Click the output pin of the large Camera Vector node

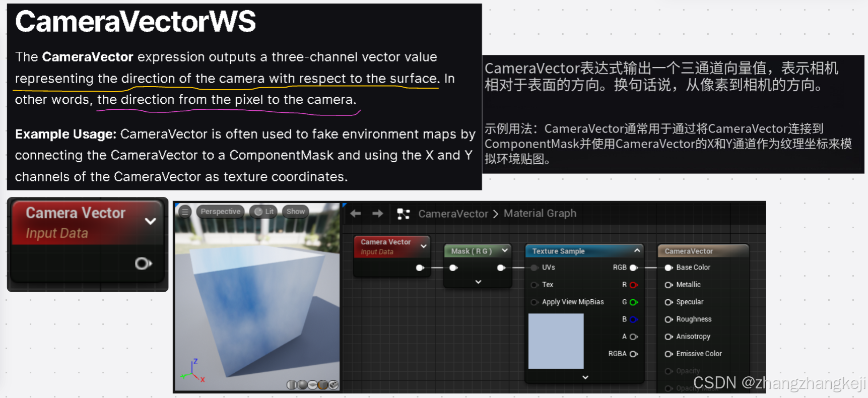[x=143, y=263]
